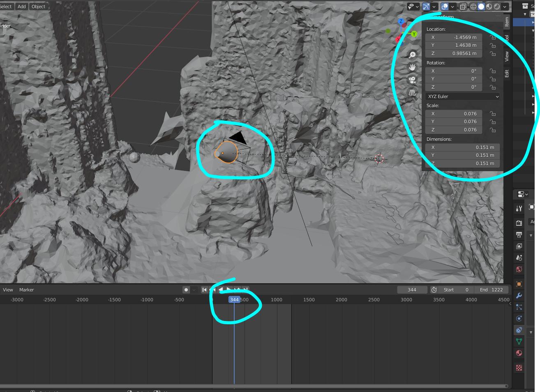This screenshot has height=392, width=540.
Task: Click the pan view hand icon
Action: pyautogui.click(x=412, y=67)
